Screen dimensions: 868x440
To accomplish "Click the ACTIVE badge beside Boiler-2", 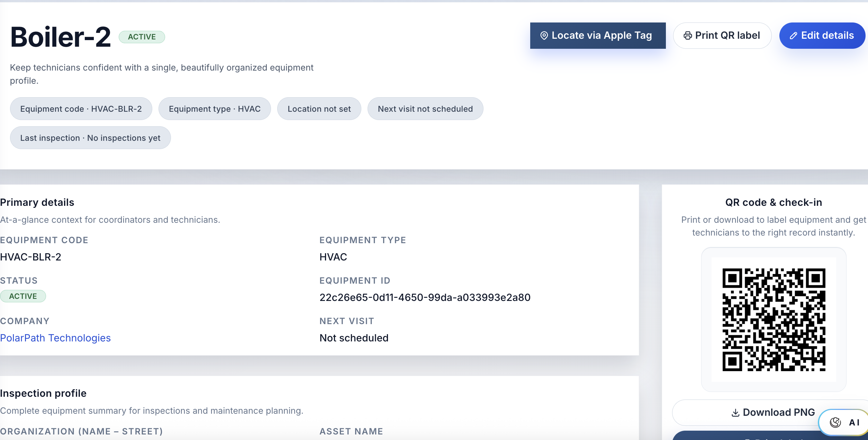I will [142, 37].
